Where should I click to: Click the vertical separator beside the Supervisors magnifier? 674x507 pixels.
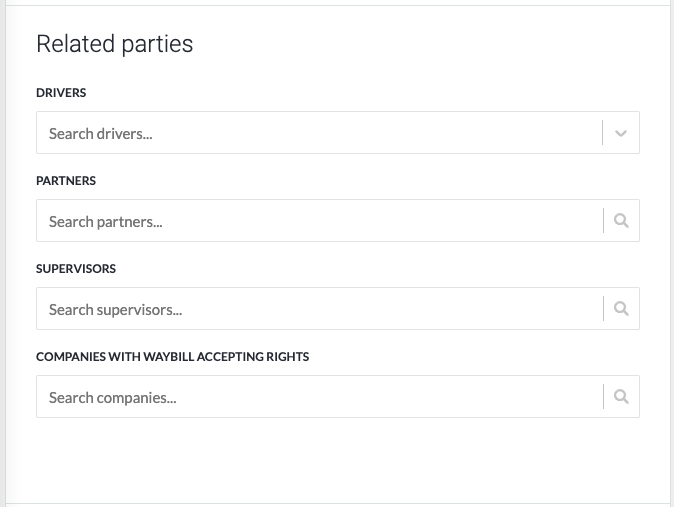pyautogui.click(x=604, y=308)
